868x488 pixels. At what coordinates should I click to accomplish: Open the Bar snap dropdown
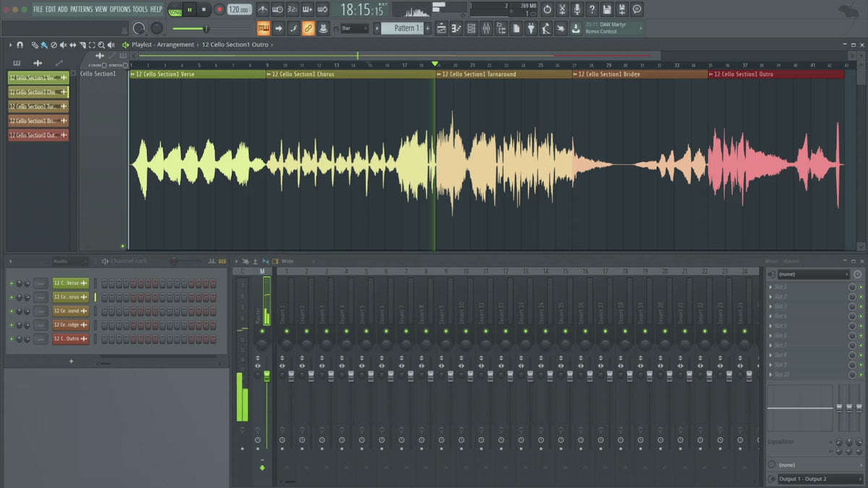click(354, 28)
